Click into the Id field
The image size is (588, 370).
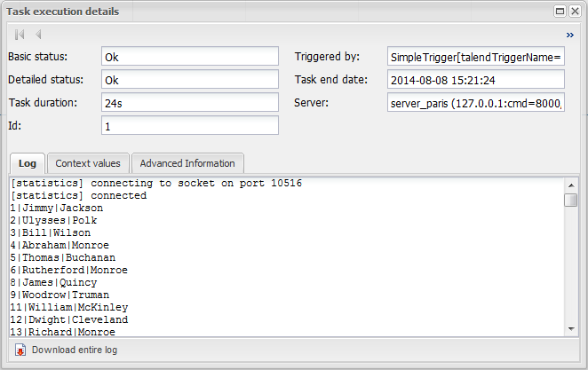(189, 126)
